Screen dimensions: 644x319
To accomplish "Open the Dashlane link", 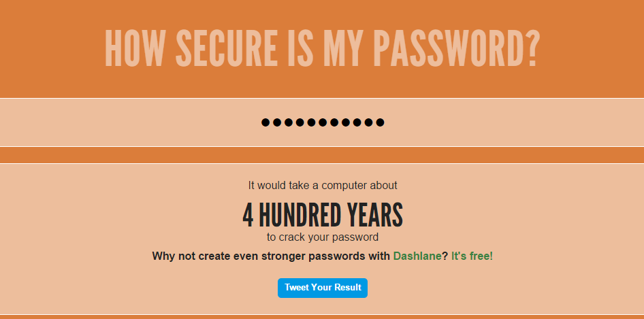I will click(417, 256).
